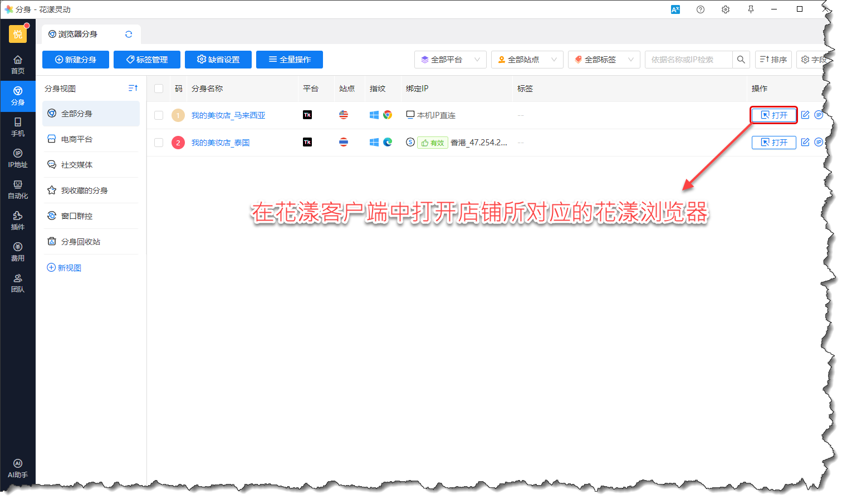This screenshot has height=504, width=847.
Task: Open 窗口群控 view
Action: pos(91,216)
